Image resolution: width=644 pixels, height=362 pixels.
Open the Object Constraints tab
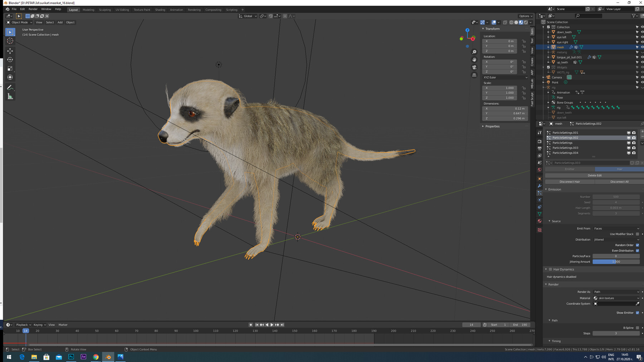coord(540,207)
